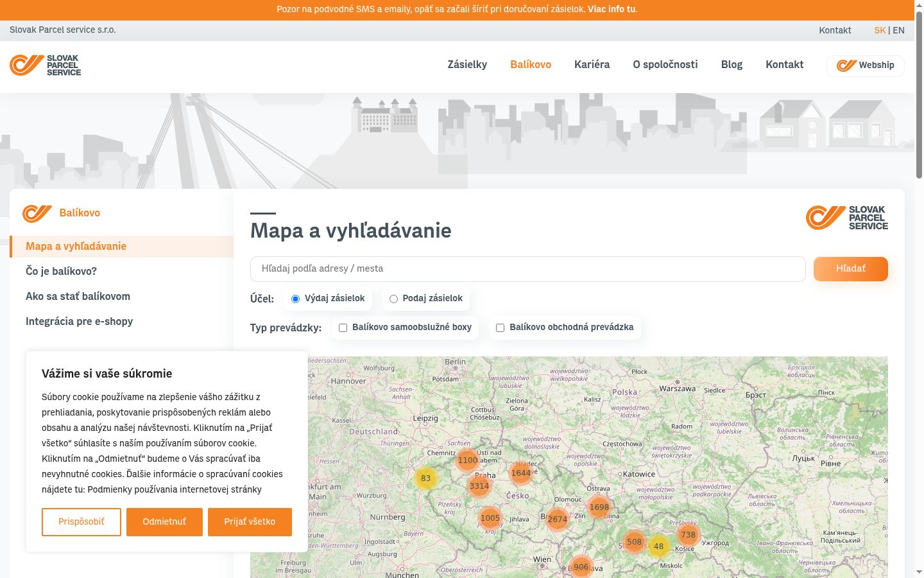Open map cluster marker 2674
This screenshot has height=578, width=924.
point(557,520)
